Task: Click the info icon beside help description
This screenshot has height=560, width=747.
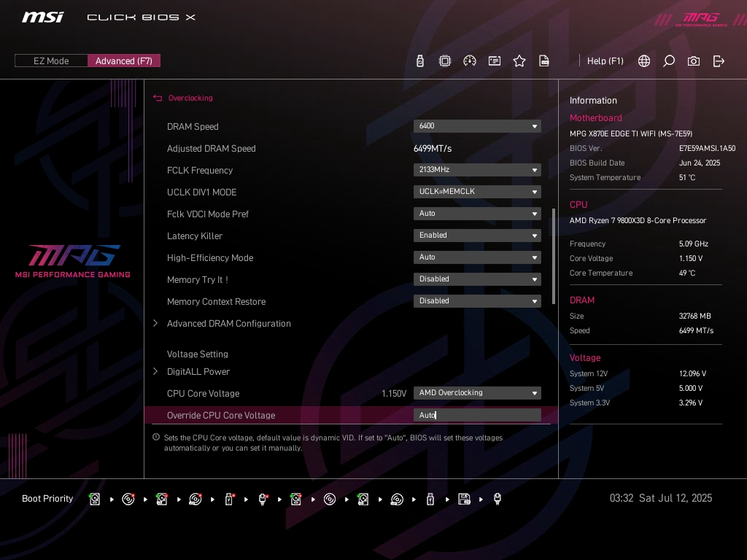Action: click(156, 437)
